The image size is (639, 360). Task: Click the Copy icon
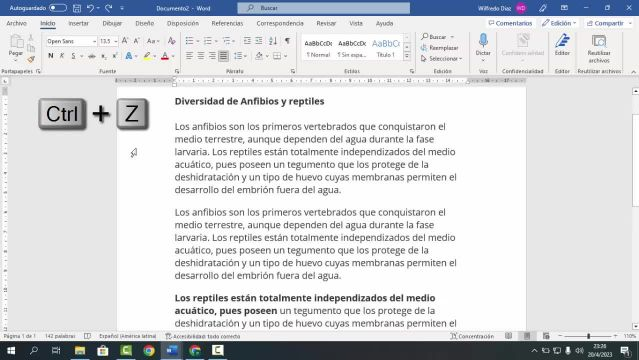point(31,49)
